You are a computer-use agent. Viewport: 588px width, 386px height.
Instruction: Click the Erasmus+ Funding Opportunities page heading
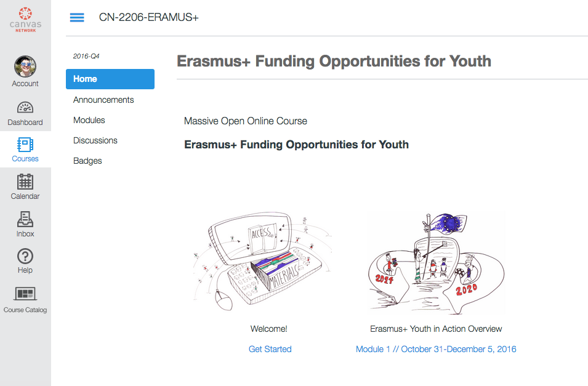334,61
